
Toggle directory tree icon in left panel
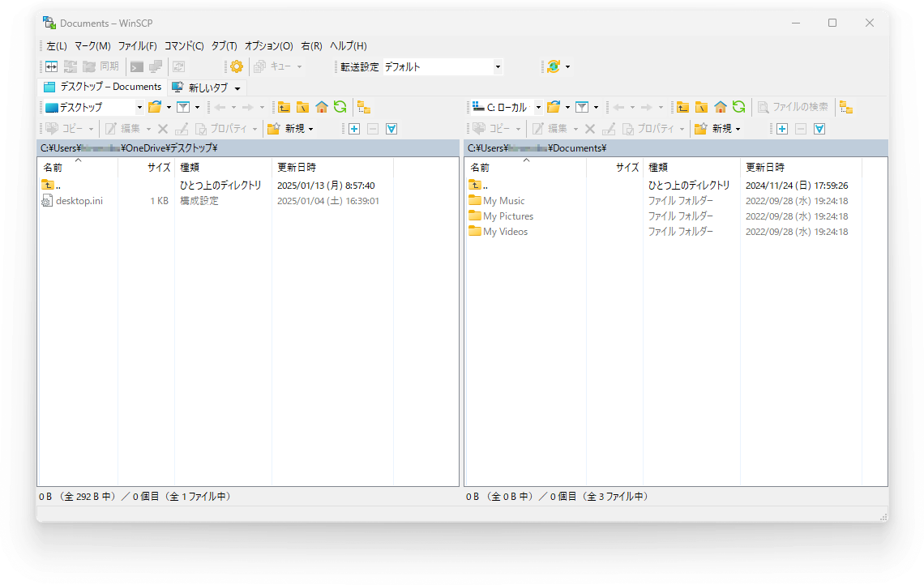coord(364,107)
